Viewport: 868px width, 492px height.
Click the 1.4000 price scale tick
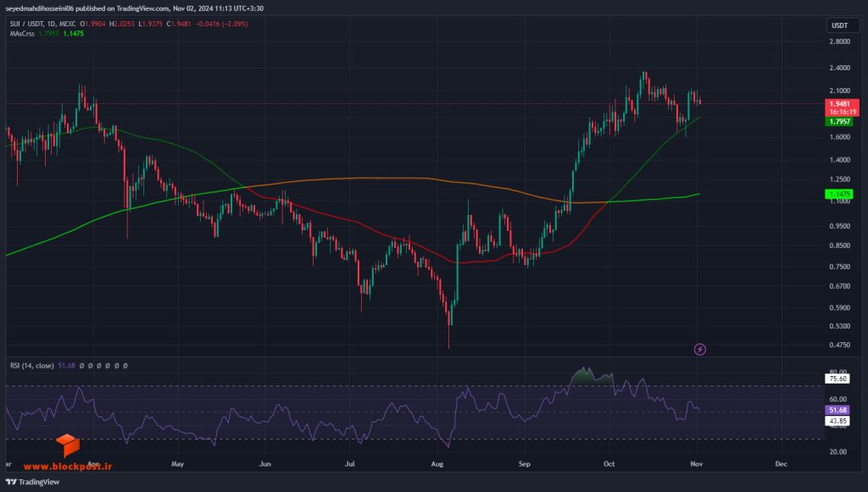point(839,160)
